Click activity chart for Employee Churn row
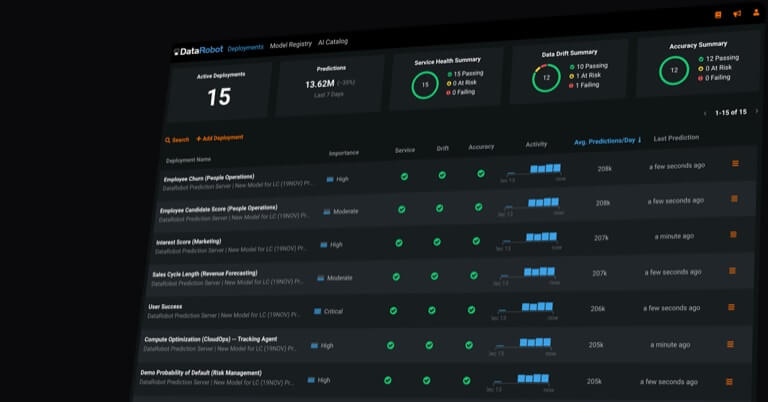768x402 pixels. tap(533, 173)
